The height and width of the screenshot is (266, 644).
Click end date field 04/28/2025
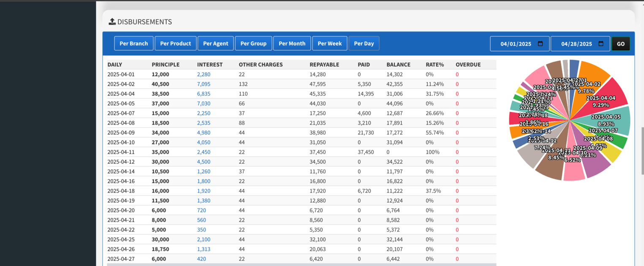(581, 44)
